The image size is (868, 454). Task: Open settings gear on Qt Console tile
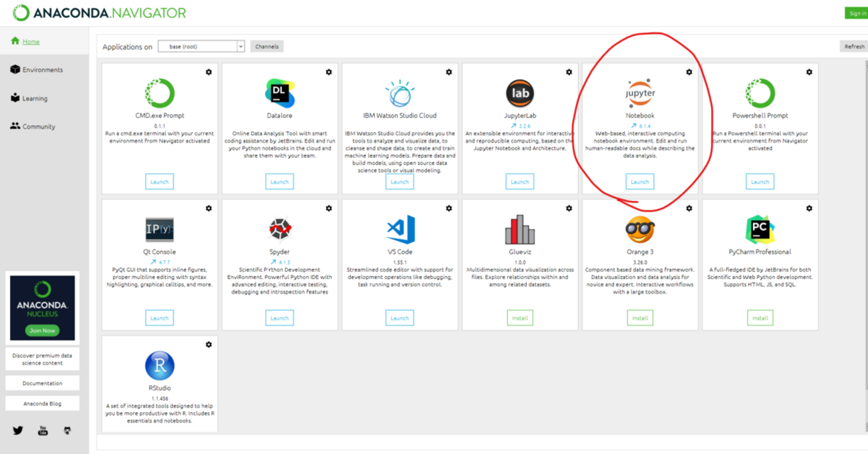[208, 208]
